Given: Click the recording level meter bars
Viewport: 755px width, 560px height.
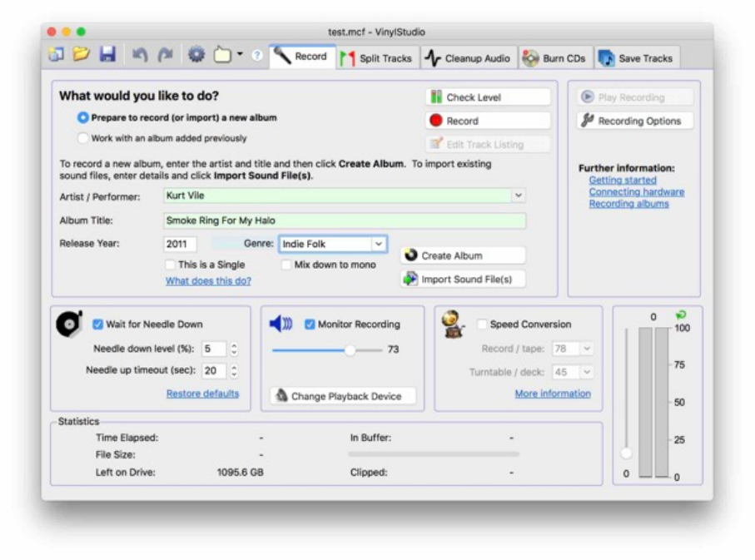Looking at the screenshot, I should coord(654,402).
